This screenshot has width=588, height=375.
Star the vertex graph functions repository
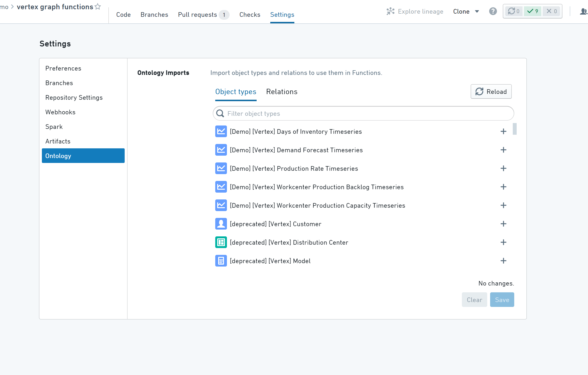click(x=98, y=7)
